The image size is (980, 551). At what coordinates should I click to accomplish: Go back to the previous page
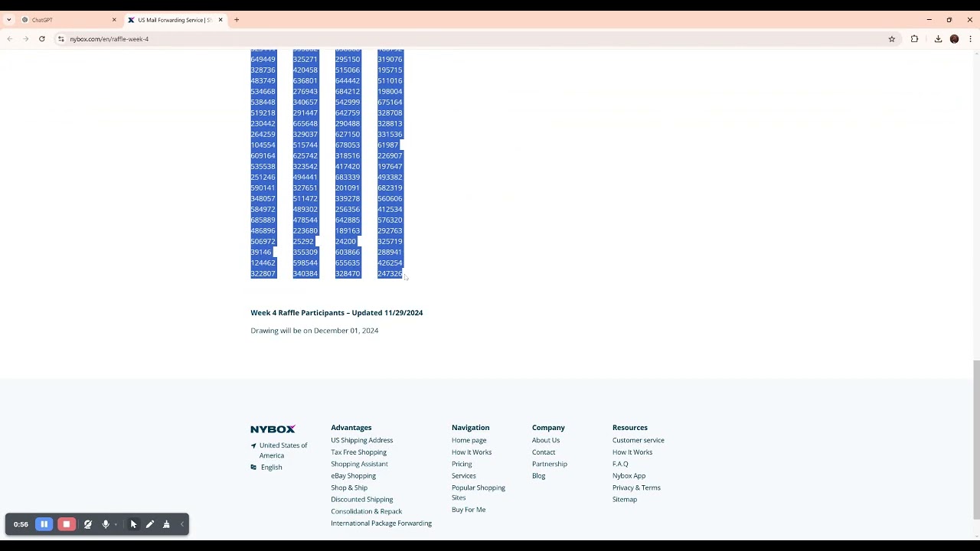(10, 39)
